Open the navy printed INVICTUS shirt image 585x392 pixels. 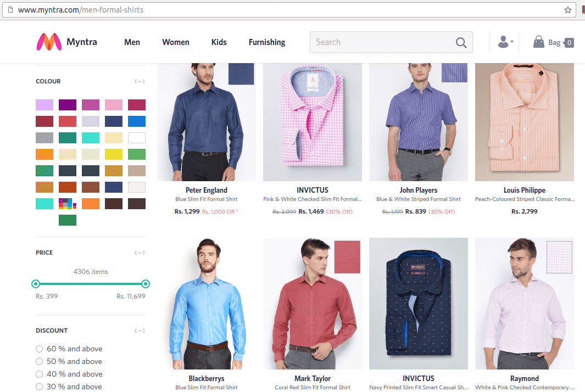tap(418, 304)
